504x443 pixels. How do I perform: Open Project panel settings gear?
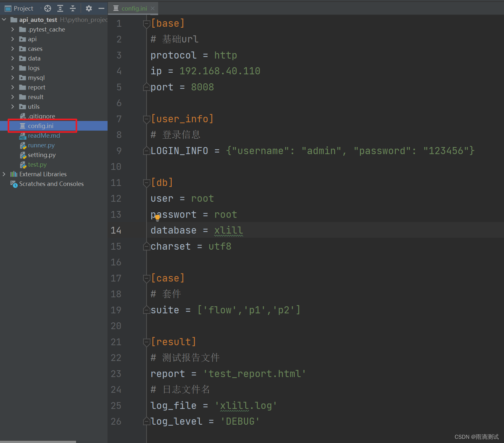[x=89, y=8]
